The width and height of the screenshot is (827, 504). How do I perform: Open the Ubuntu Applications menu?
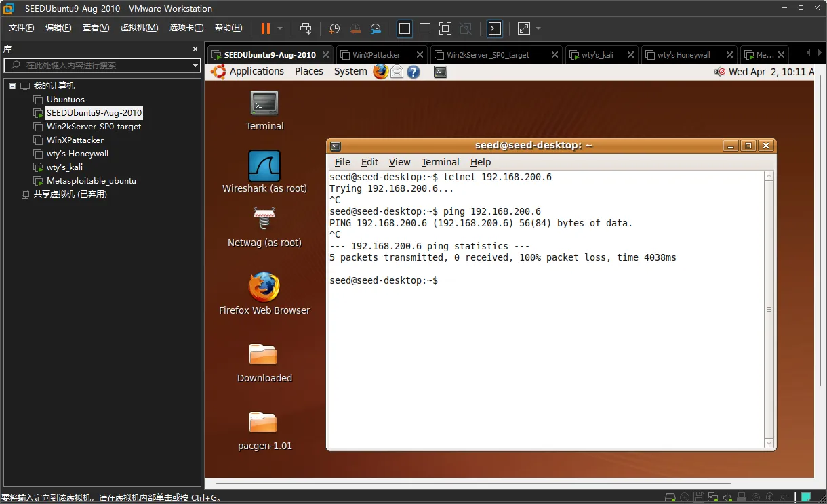pyautogui.click(x=256, y=71)
